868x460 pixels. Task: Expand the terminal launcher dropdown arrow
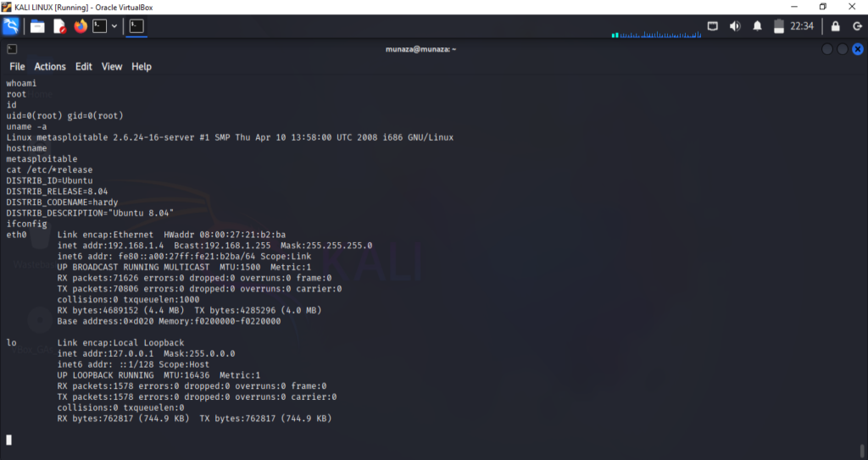click(114, 26)
